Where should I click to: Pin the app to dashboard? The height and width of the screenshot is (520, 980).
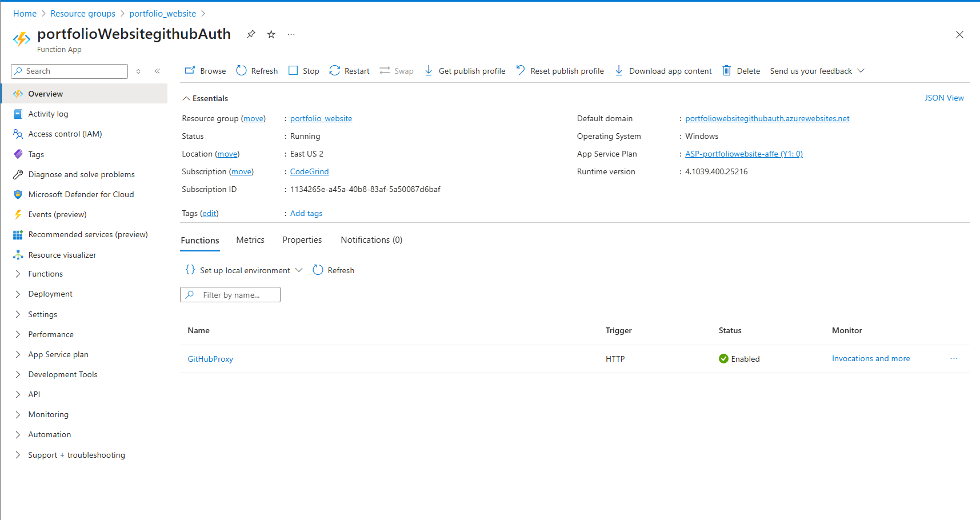251,34
